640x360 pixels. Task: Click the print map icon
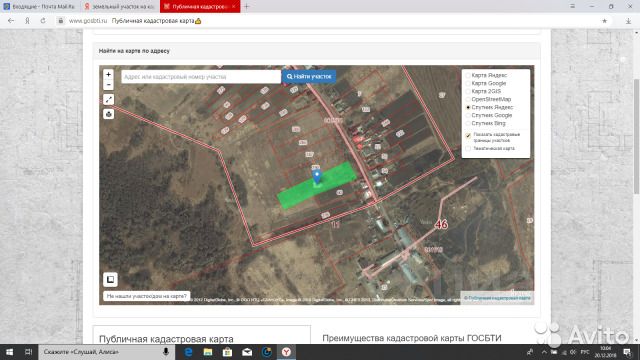108,114
